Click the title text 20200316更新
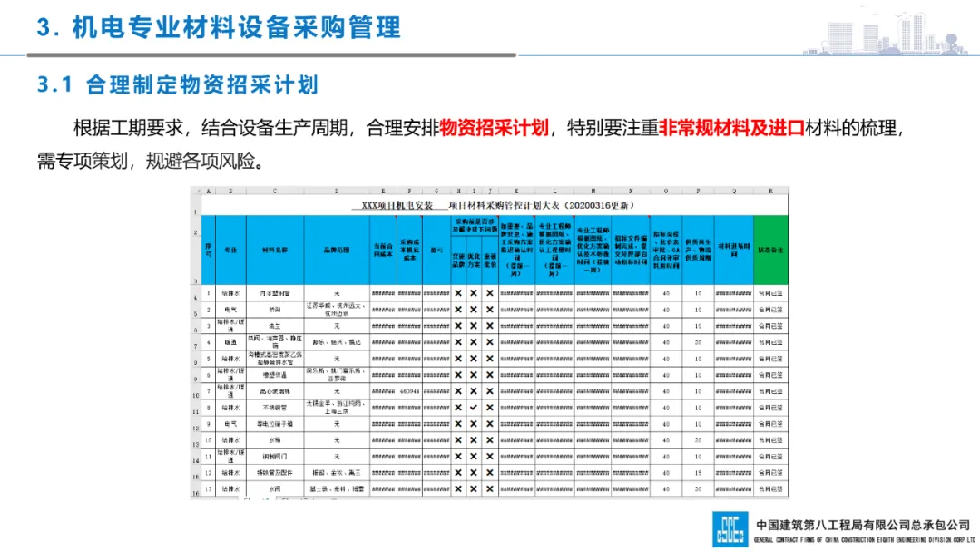980x552 pixels. [x=598, y=205]
